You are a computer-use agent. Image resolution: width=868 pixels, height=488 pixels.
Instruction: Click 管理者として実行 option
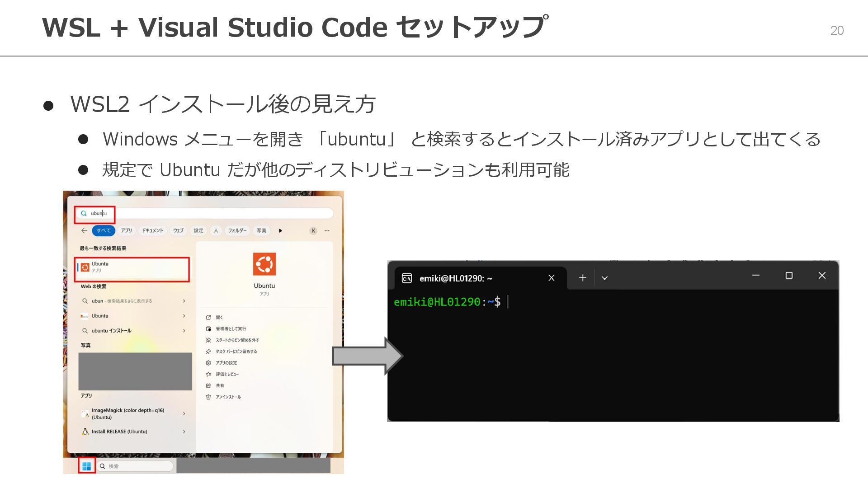[x=231, y=328]
